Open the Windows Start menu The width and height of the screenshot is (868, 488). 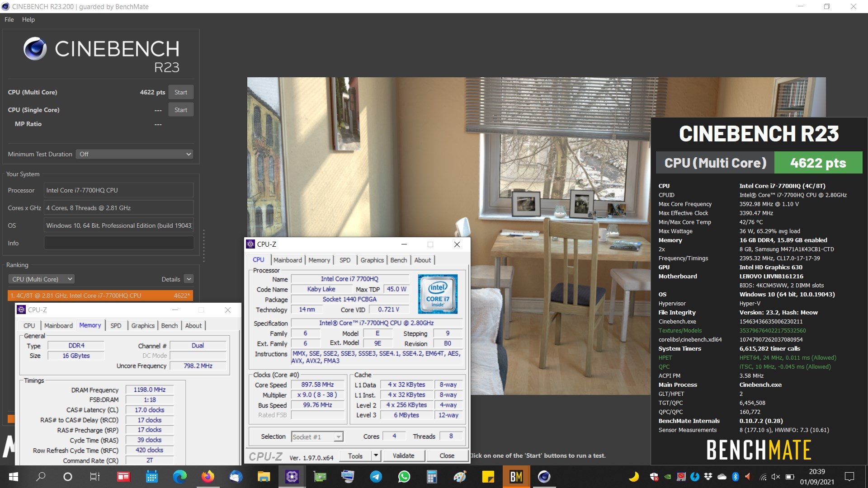(x=13, y=477)
